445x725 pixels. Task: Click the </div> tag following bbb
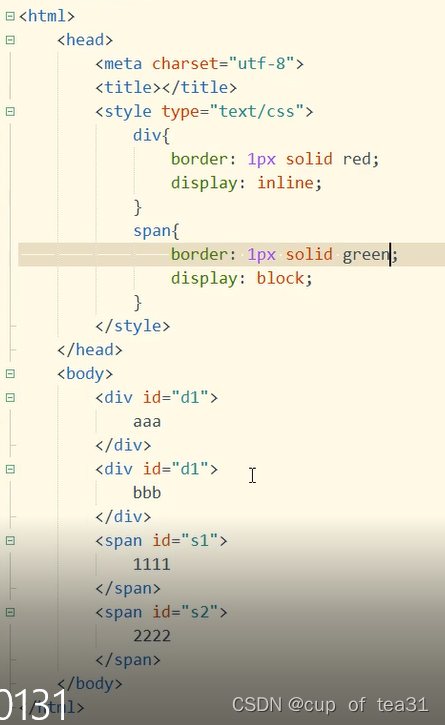[123, 517]
